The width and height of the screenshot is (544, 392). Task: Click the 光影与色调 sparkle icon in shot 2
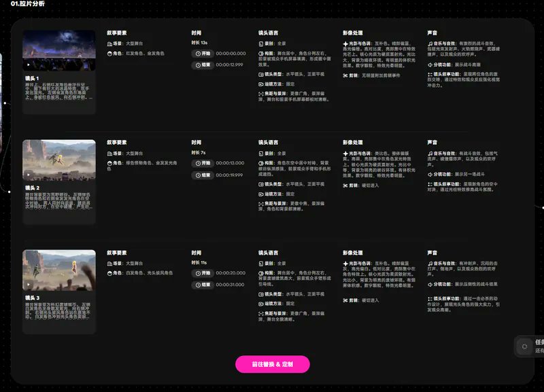[x=345, y=154]
